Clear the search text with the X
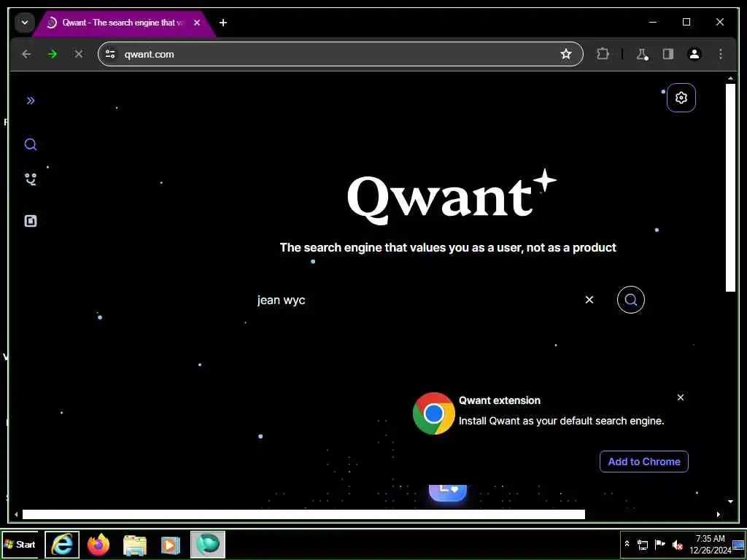The image size is (747, 560). (589, 300)
